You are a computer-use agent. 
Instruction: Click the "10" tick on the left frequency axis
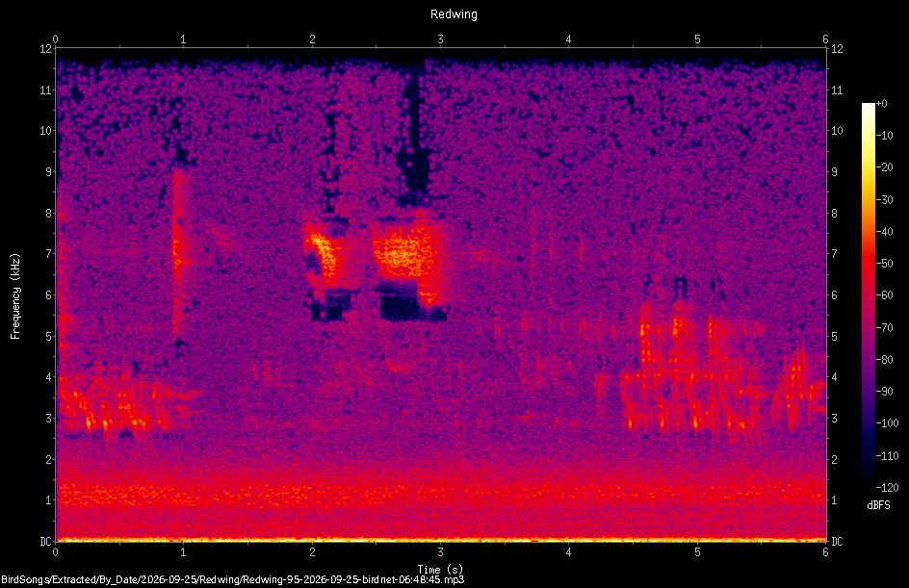click(45, 131)
